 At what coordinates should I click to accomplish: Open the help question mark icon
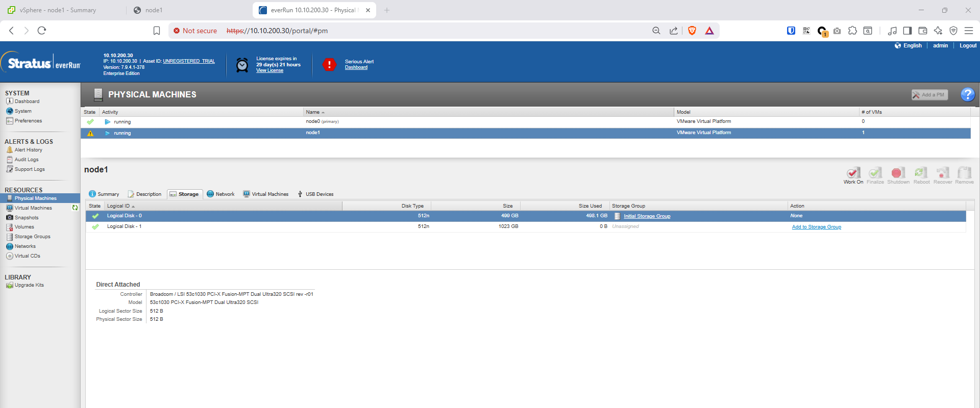967,94
